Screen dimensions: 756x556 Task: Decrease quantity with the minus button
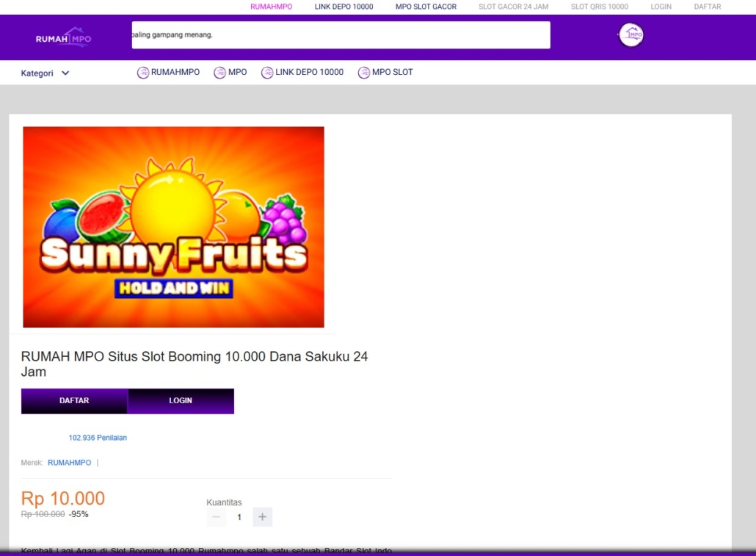pyautogui.click(x=216, y=517)
